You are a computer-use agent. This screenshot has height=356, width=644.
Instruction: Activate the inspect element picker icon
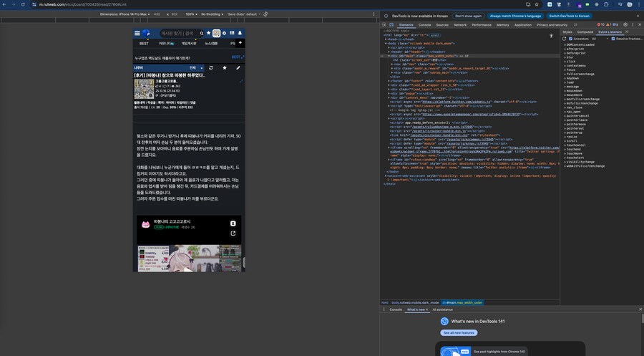384,24
